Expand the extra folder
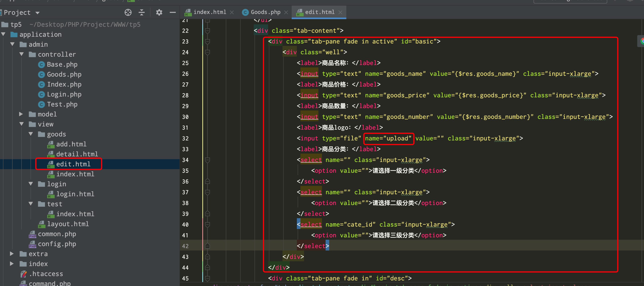644x286 pixels. 12,254
